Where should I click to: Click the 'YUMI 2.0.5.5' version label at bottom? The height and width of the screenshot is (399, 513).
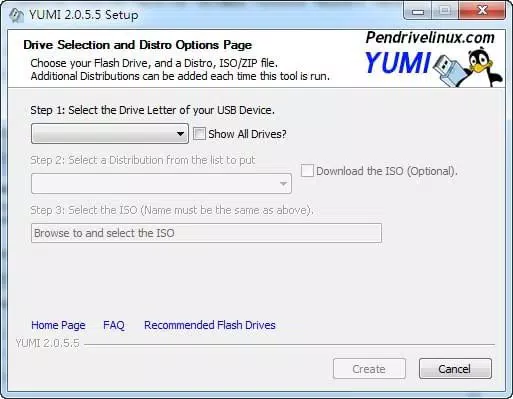(x=48, y=343)
